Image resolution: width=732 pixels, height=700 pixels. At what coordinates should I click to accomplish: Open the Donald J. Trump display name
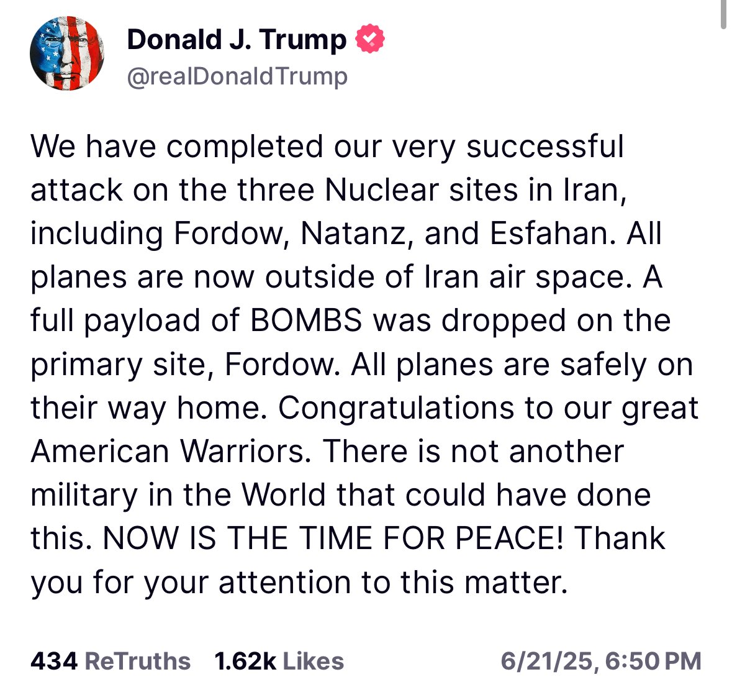click(236, 40)
